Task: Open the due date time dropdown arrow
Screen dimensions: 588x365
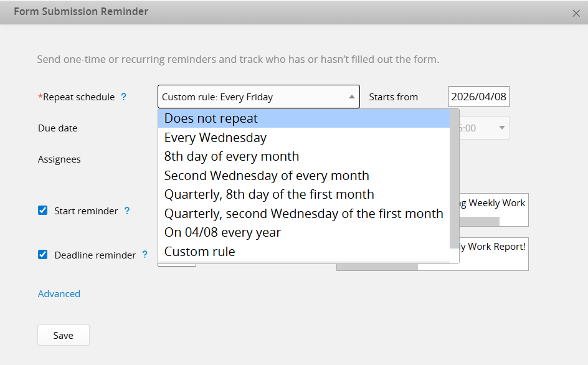Action: pos(501,128)
